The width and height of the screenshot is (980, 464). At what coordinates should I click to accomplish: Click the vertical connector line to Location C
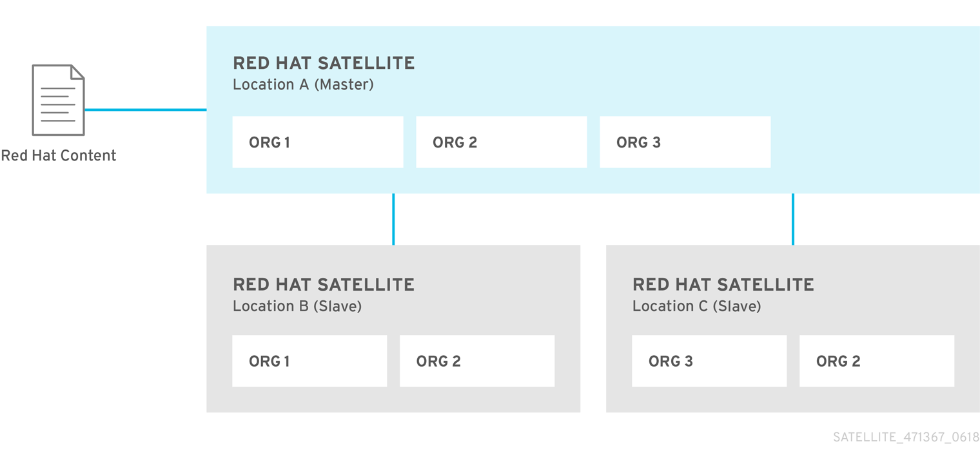(x=793, y=219)
